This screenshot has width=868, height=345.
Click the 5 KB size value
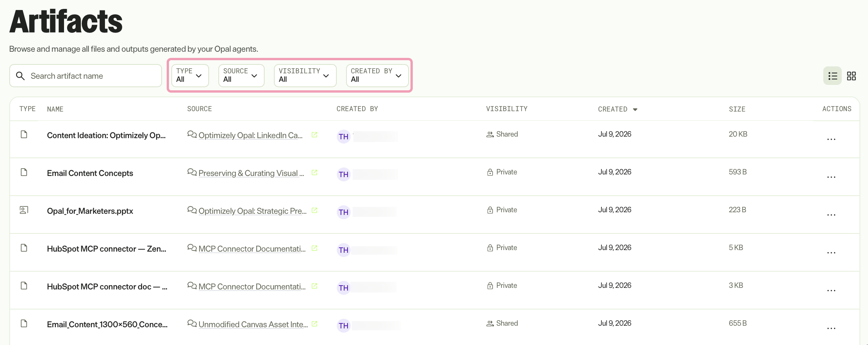pos(736,247)
